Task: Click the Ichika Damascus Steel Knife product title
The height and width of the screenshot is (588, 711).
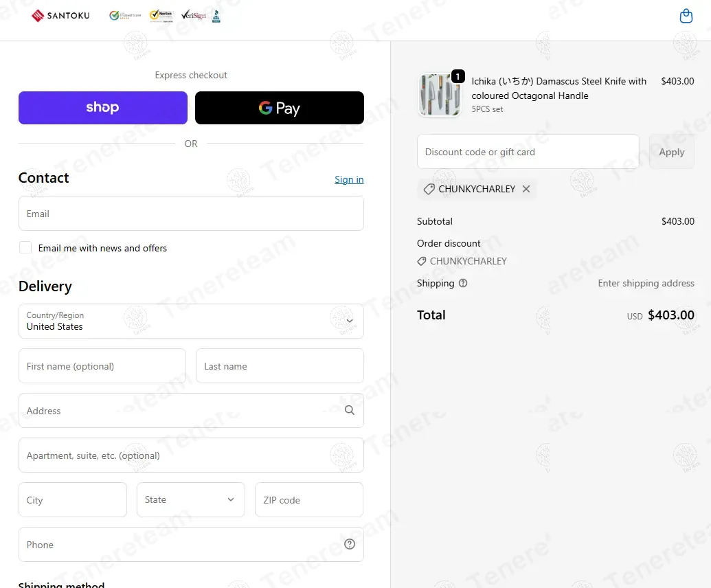Action: click(x=558, y=89)
